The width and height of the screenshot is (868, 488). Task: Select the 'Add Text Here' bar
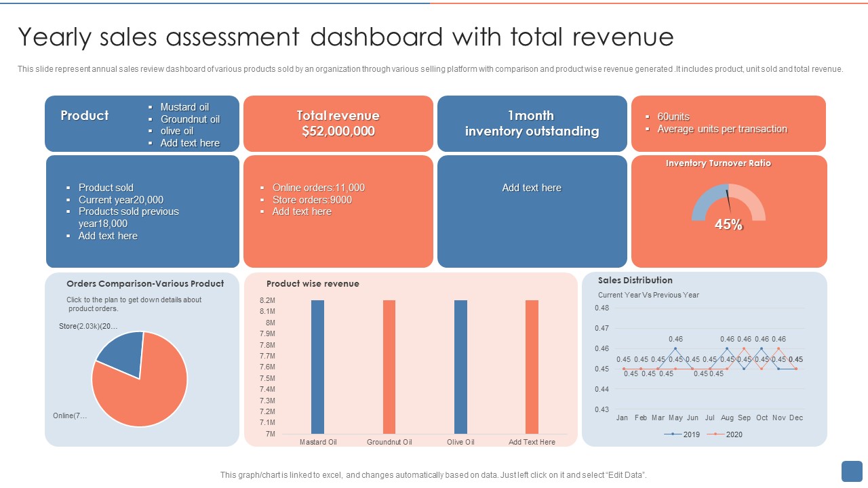[532, 367]
